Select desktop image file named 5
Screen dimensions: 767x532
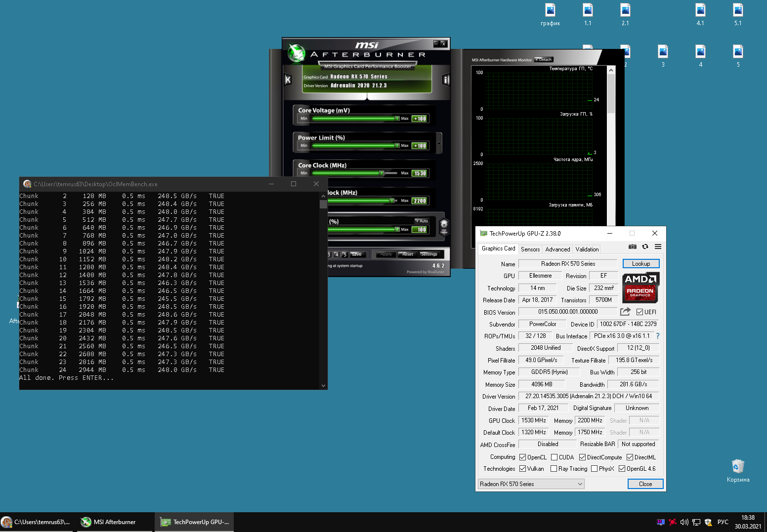tap(738, 56)
